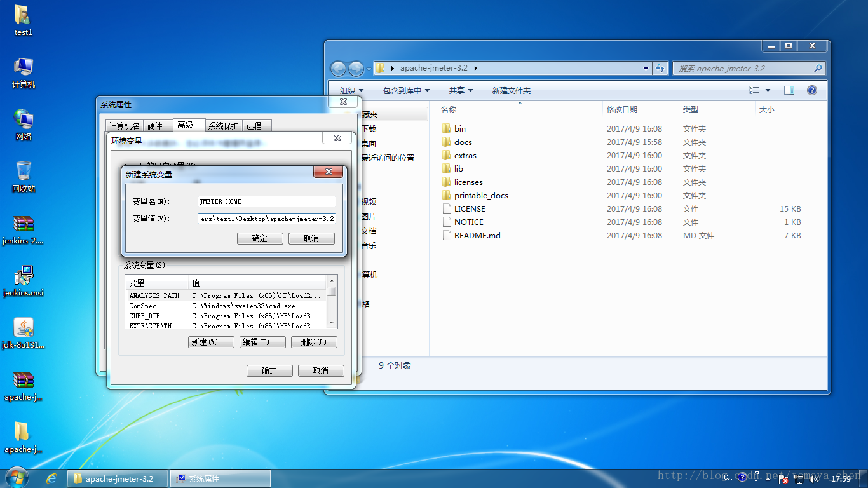Screen dimensions: 868x488
Task: Click the refresh button beside address bar
Action: pyautogui.click(x=661, y=68)
